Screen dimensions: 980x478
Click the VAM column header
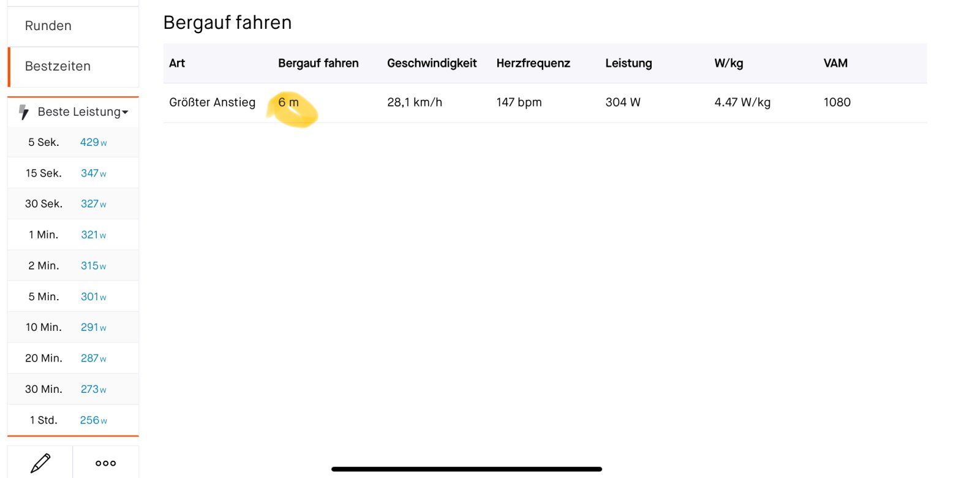[835, 63]
